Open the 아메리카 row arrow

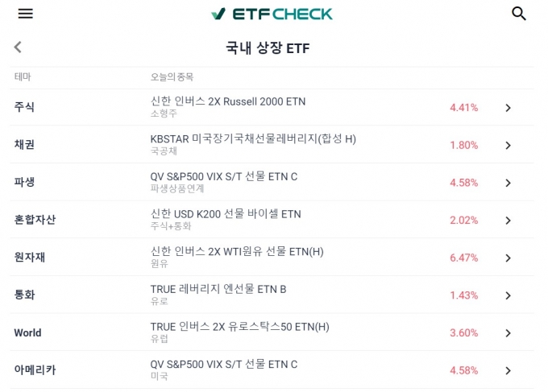pyautogui.click(x=509, y=371)
